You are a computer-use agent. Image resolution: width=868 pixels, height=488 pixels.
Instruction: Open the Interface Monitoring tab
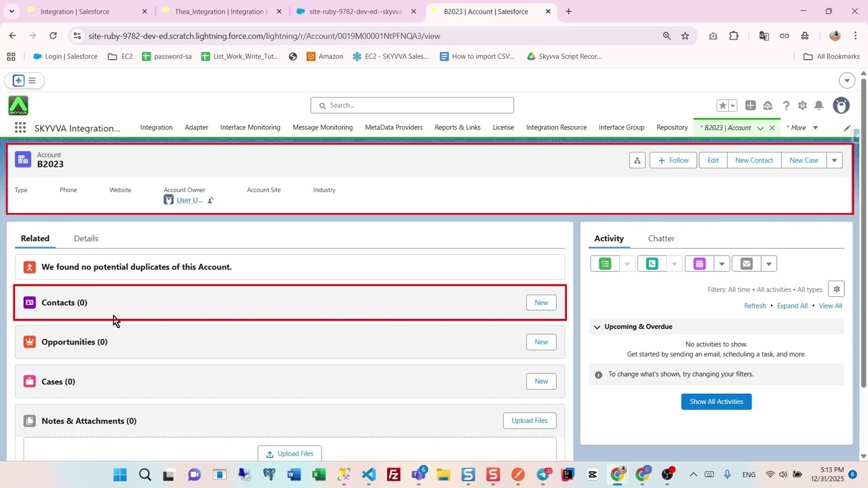(x=250, y=127)
